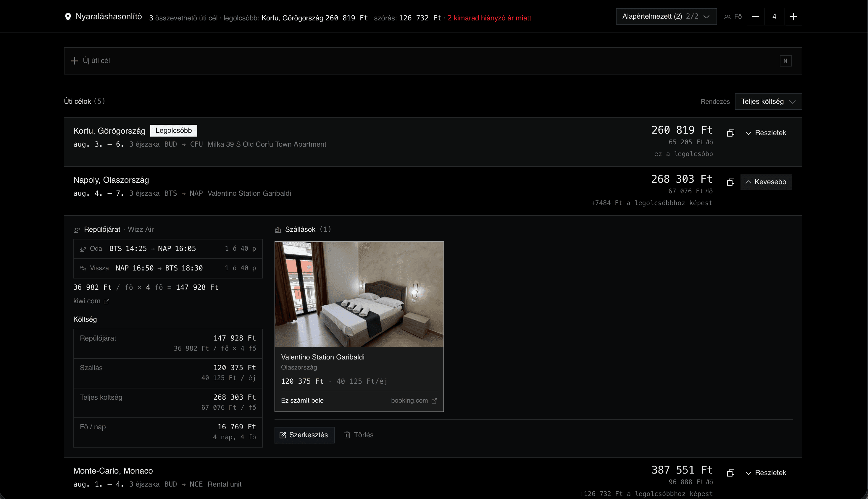Click the Oda outbound flight icon
This screenshot has width=868, height=499.
(83, 249)
